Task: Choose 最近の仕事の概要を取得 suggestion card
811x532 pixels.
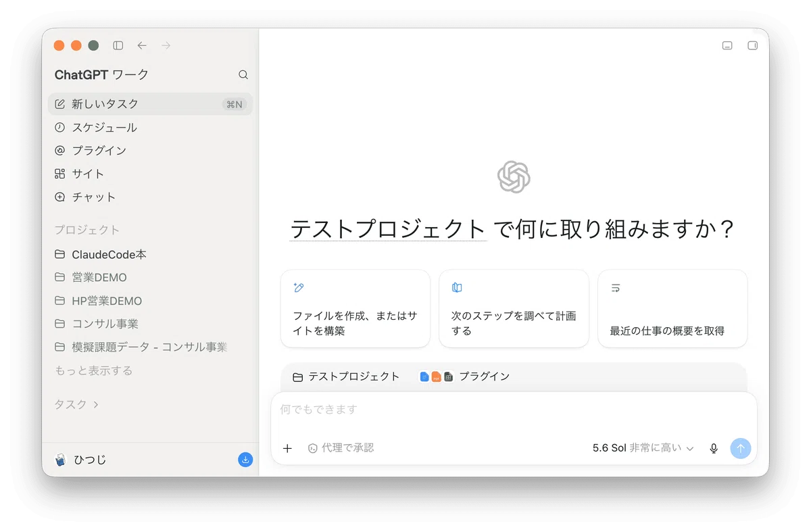Action: pos(672,309)
